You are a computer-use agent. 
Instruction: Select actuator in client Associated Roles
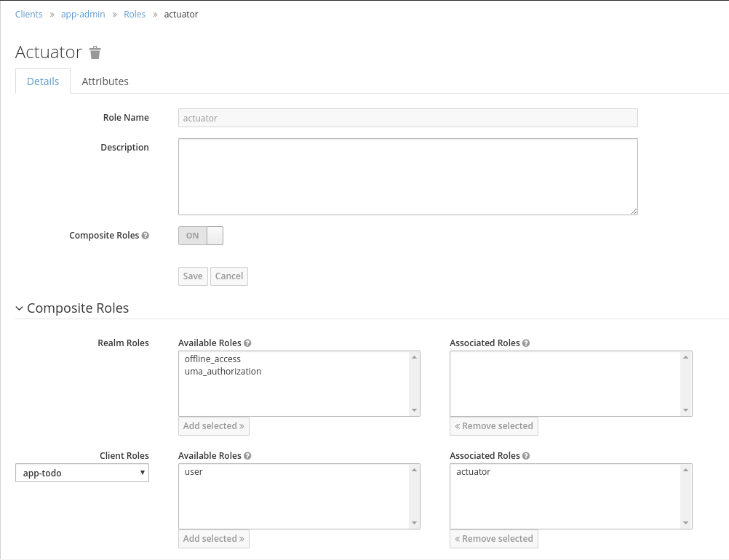click(473, 471)
